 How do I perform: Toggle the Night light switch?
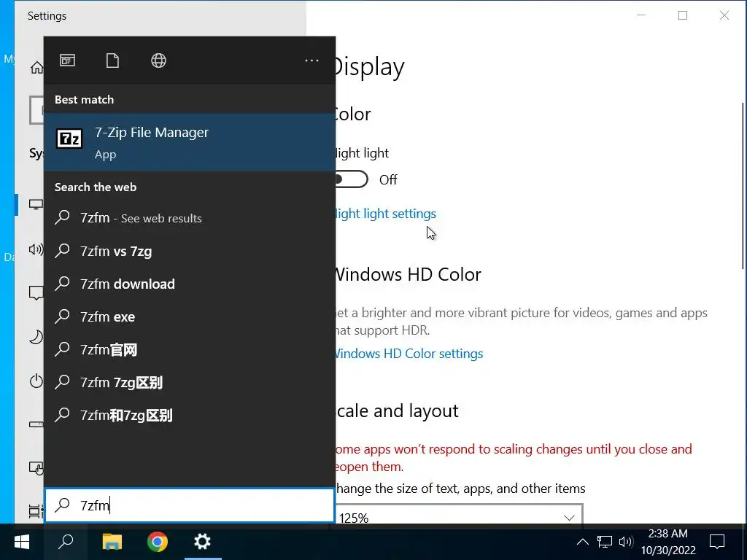352,179
